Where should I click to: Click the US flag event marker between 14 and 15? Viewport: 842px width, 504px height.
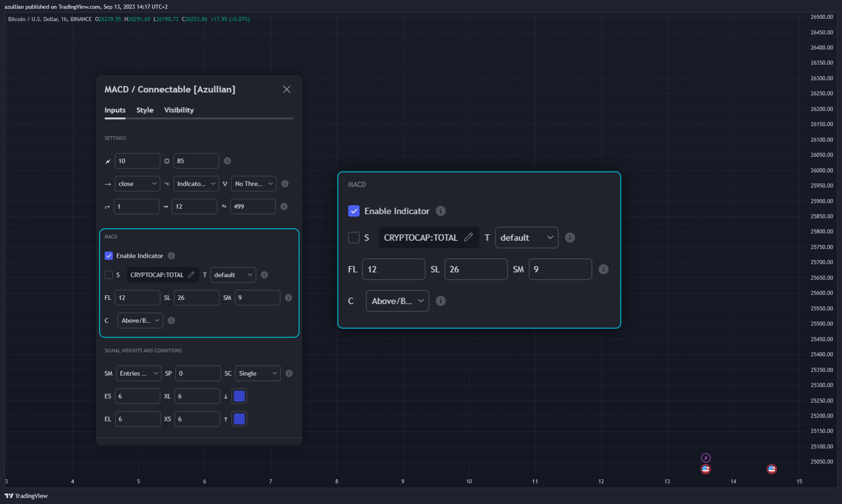(x=772, y=469)
